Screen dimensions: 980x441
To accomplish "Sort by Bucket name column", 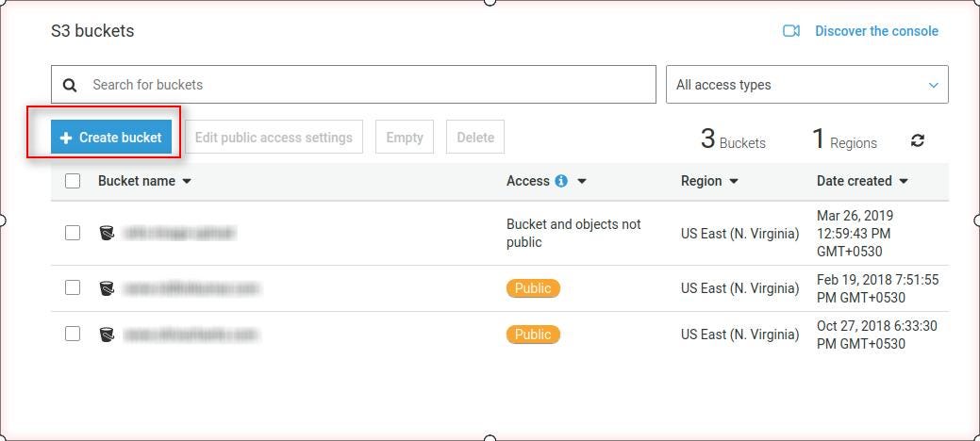I will [x=144, y=181].
